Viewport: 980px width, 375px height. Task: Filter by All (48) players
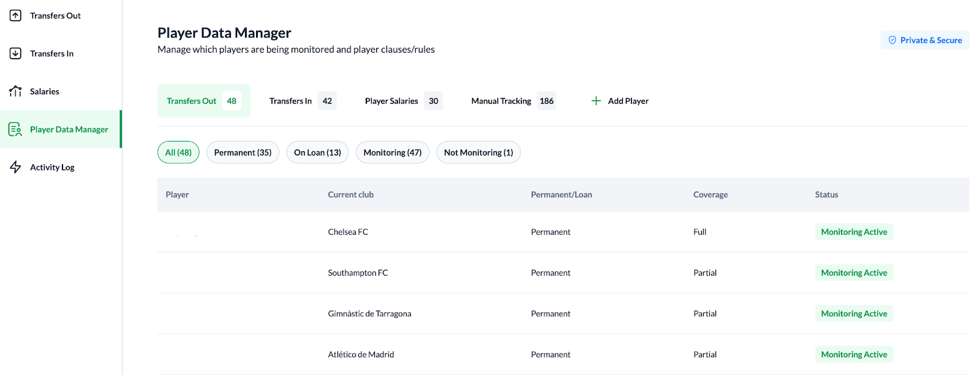coord(178,153)
